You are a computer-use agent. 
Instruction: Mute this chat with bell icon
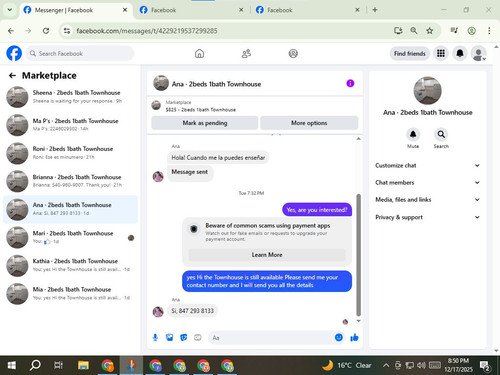pyautogui.click(x=413, y=134)
